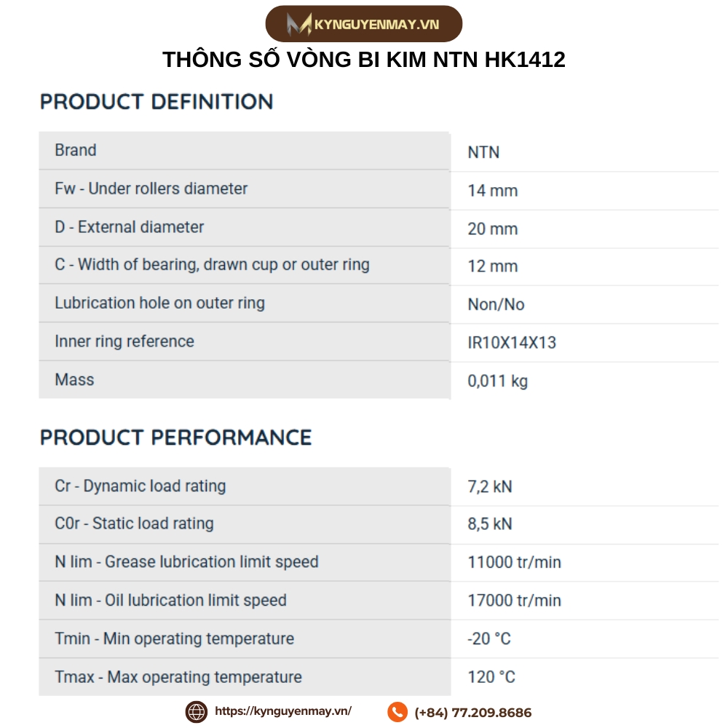
Task: Click the D - External diameter label
Action: point(130,227)
